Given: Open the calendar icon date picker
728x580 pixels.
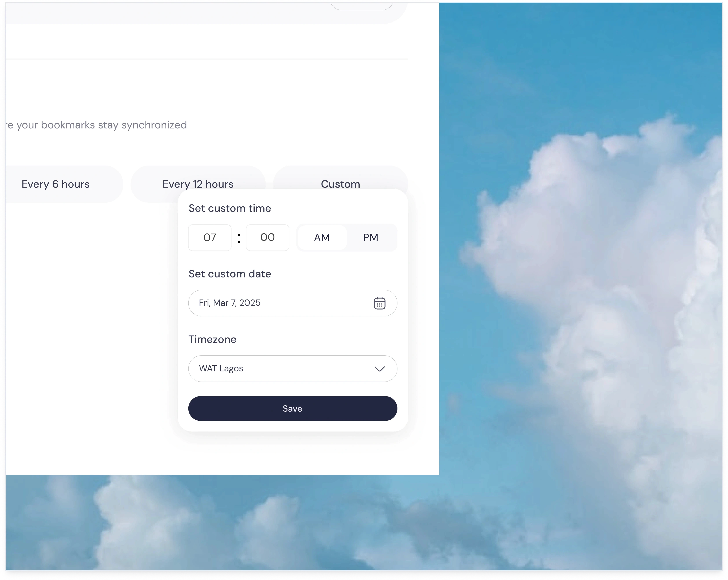Looking at the screenshot, I should coord(379,303).
